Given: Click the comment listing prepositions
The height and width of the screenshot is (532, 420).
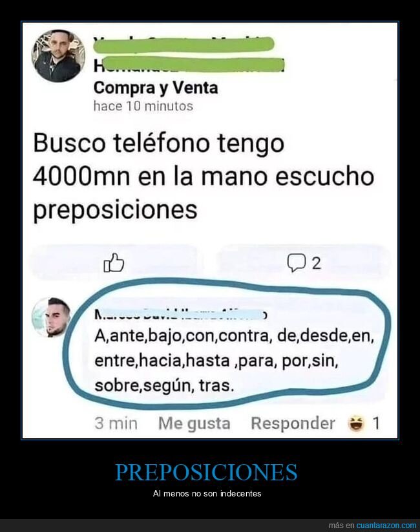Looking at the screenshot, I should point(234,361).
